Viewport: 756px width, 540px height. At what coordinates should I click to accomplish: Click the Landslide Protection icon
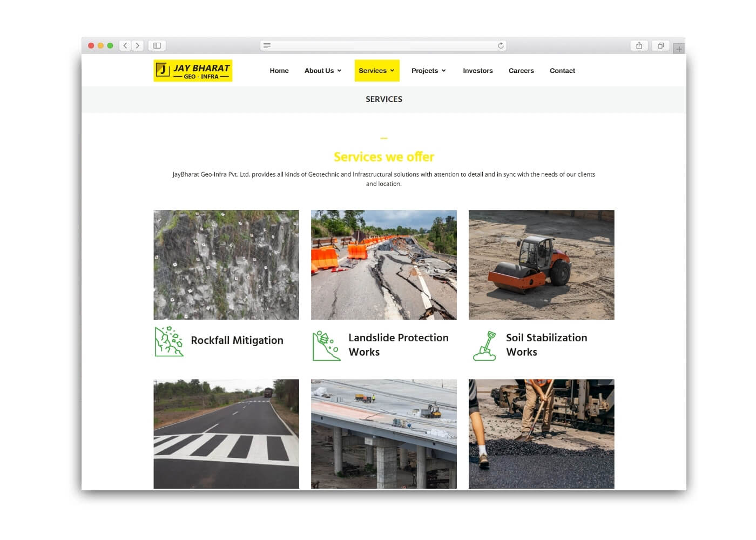coord(326,346)
